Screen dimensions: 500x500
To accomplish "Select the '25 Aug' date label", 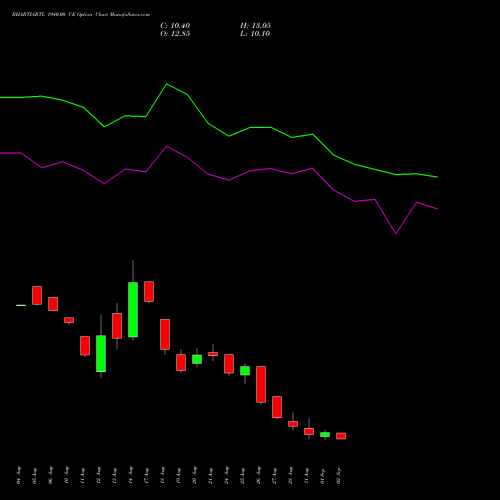I will click(x=243, y=475).
